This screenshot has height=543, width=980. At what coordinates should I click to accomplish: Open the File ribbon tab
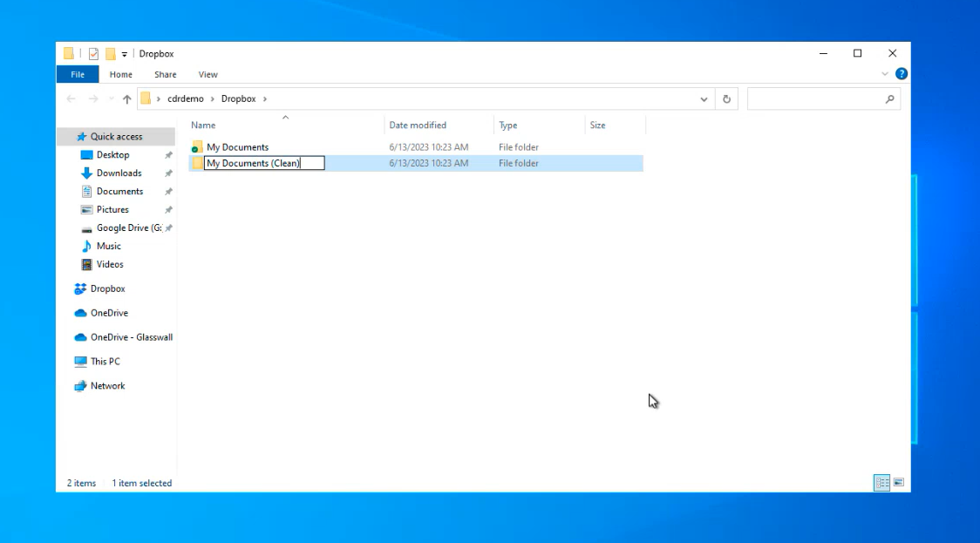[78, 74]
